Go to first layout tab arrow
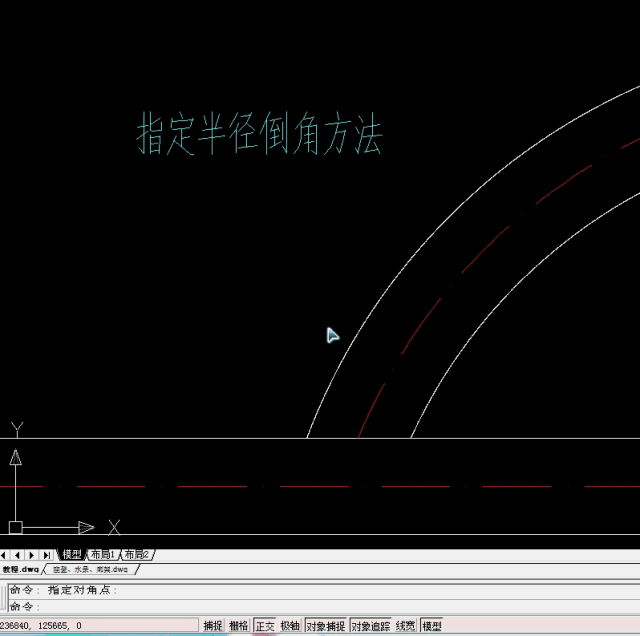Image resolution: width=640 pixels, height=636 pixels. 3,555
